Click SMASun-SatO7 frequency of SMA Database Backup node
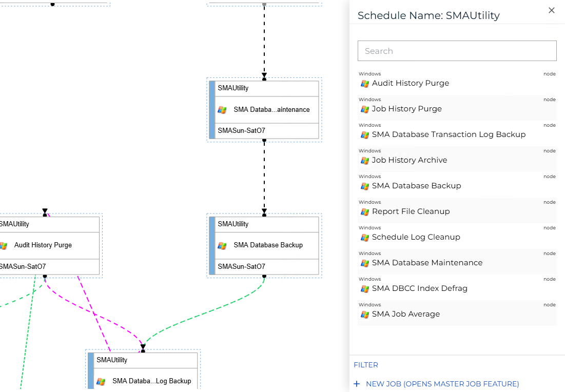Viewport: 565px width, 392px height. tap(241, 266)
